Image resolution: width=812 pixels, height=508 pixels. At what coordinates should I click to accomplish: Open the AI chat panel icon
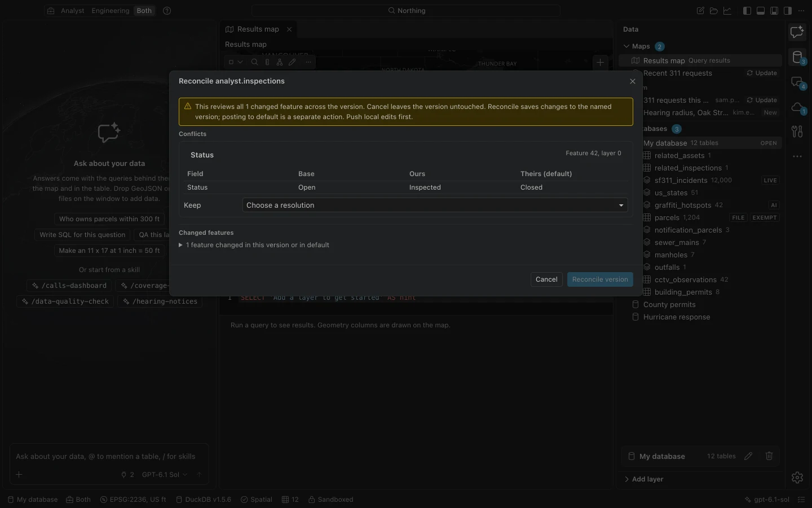[x=797, y=32]
